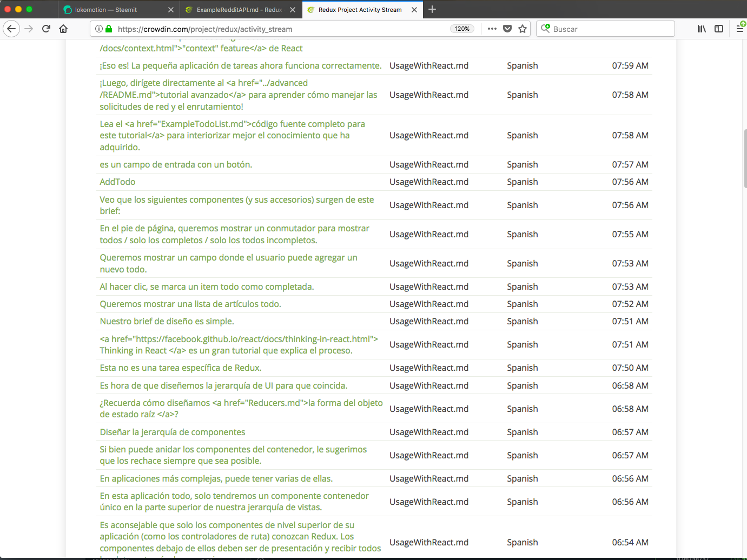
Task: Reset the 120% zoom level badge
Action: point(462,29)
